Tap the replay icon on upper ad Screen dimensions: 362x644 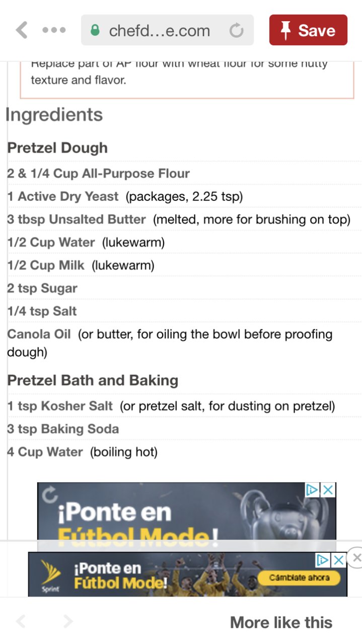[49, 495]
